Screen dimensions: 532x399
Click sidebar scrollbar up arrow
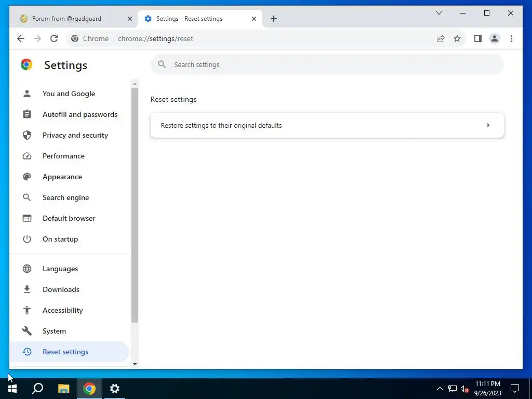pos(135,84)
